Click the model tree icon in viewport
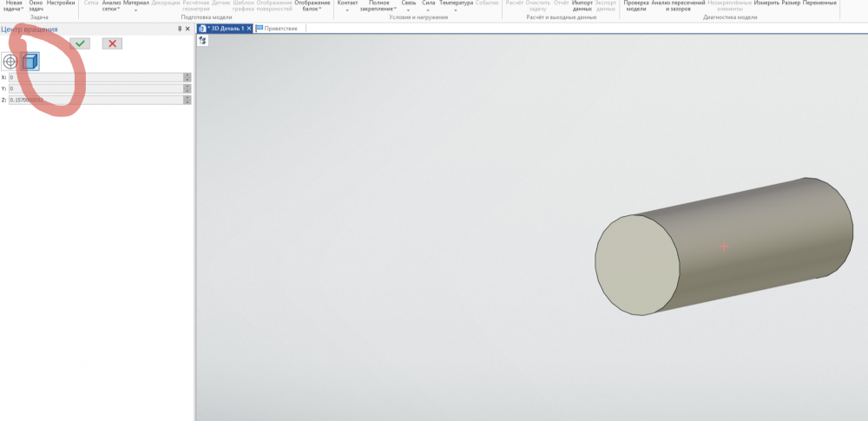 202,41
